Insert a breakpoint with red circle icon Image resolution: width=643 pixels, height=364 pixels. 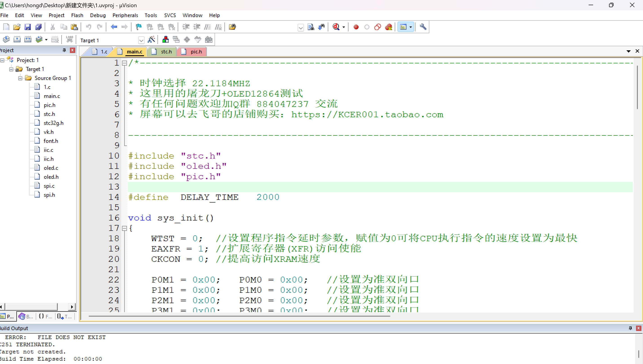pos(356,27)
